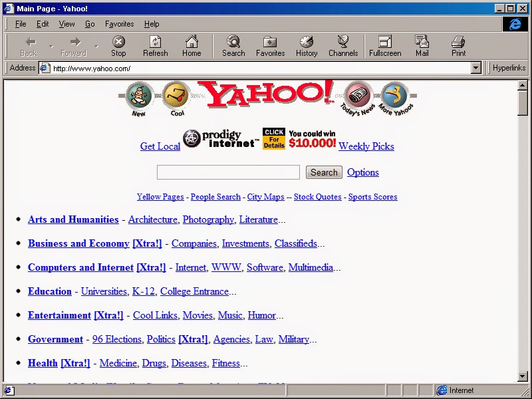Open the People Search link
This screenshot has width=532, height=399.
pos(215,197)
